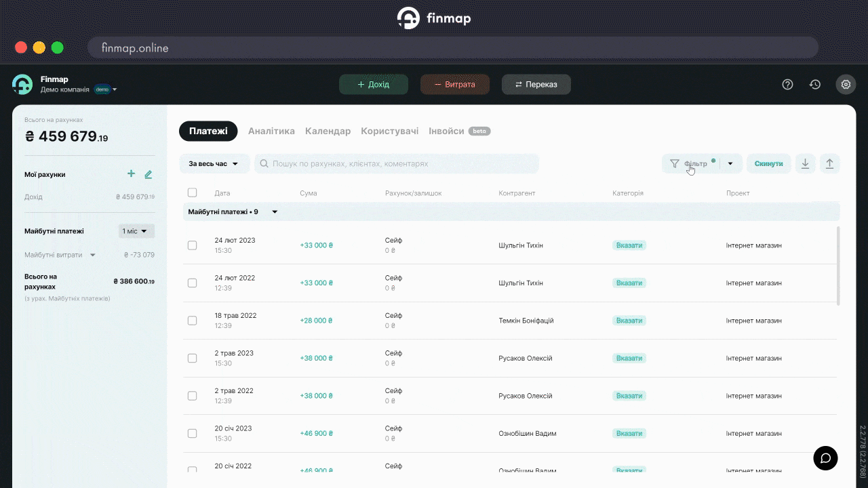Click Вказати in the Темкін Боніфацій row
This screenshot has height=488, width=868.
629,321
